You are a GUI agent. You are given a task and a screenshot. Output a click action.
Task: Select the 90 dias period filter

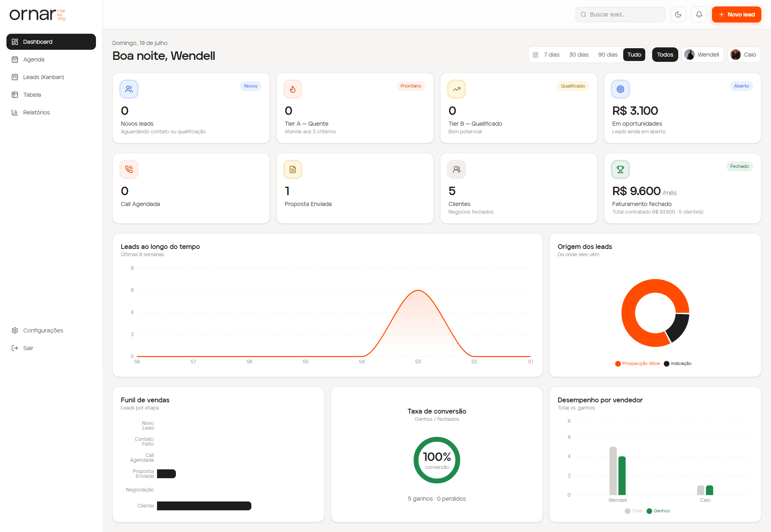tap(608, 55)
